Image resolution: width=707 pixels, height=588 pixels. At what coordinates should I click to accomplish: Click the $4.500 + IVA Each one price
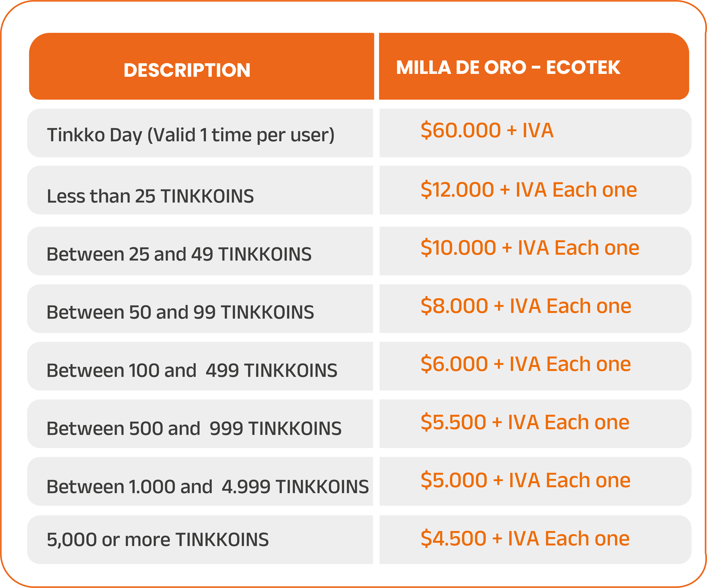525,538
